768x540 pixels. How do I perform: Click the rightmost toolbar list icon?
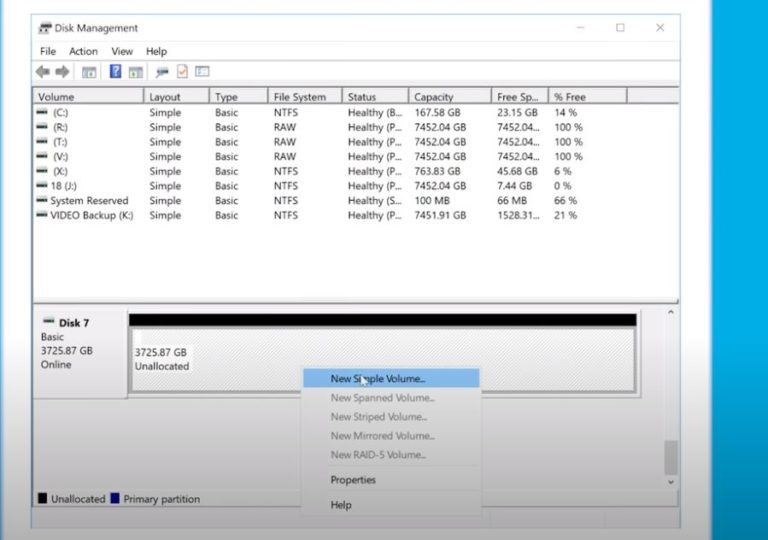[x=202, y=72]
